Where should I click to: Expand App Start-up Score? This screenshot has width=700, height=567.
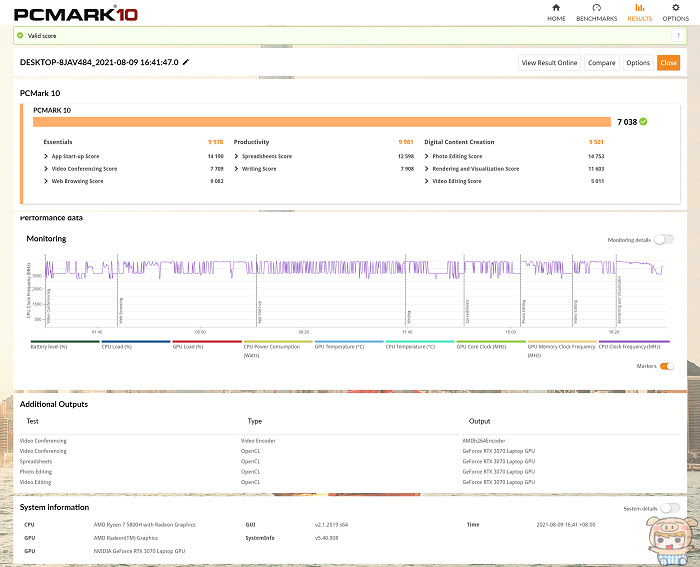pyautogui.click(x=46, y=156)
